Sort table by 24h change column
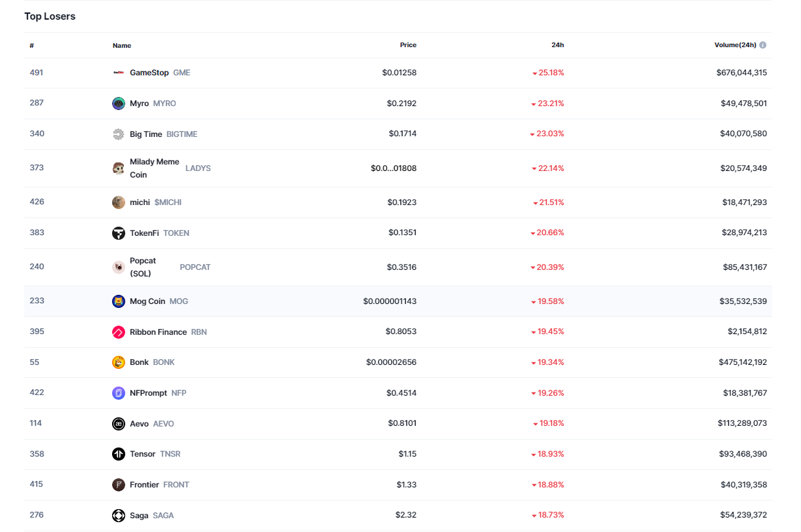The image size is (801, 532). coord(557,45)
